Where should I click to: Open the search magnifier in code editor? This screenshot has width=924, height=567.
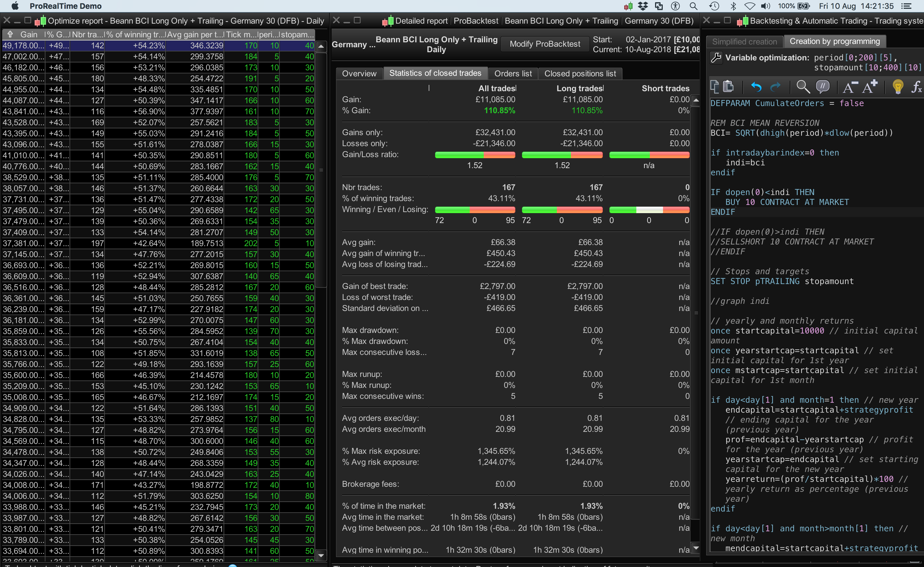(x=803, y=87)
